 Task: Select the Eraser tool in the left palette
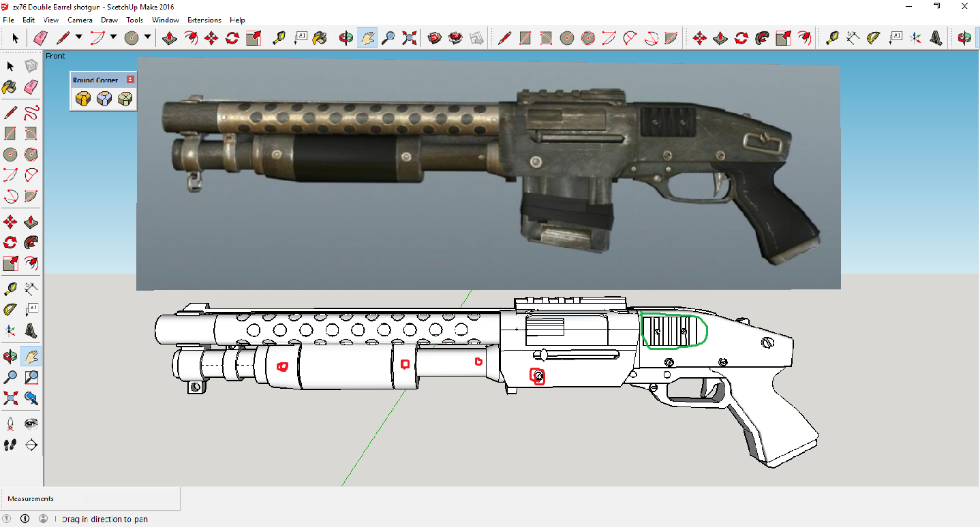[x=31, y=86]
